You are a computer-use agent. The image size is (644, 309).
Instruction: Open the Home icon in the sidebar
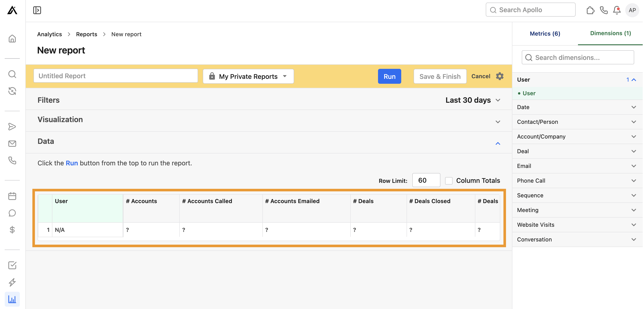tap(12, 39)
